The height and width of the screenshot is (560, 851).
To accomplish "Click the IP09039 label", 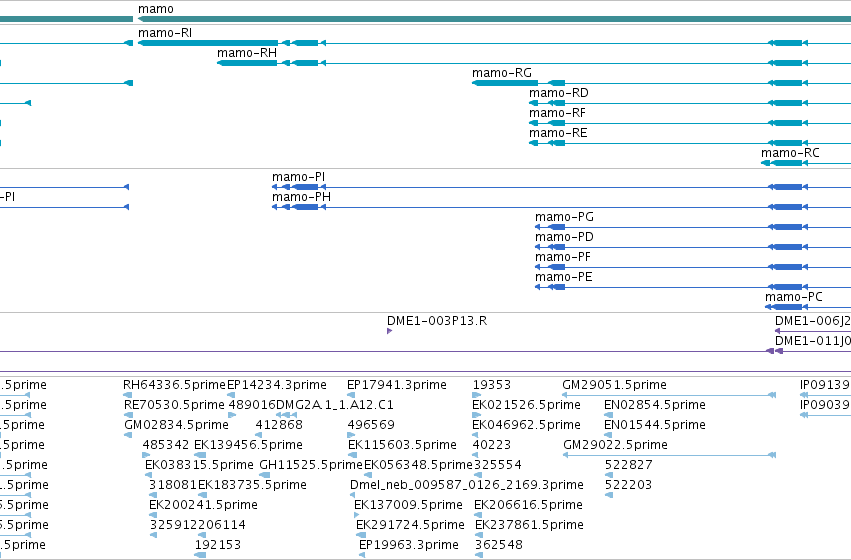I will (x=825, y=405).
